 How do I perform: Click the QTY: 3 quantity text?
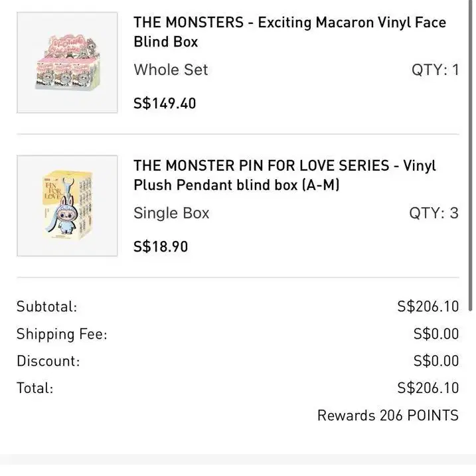click(435, 213)
